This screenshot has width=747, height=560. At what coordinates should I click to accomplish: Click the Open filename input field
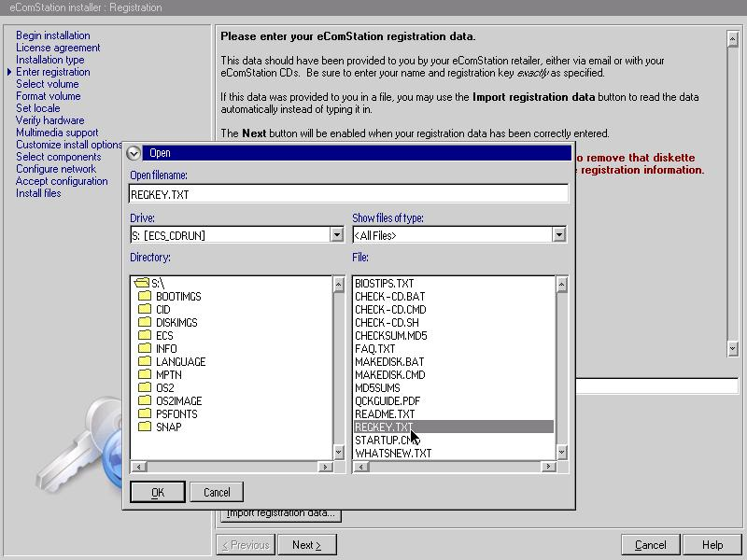pos(348,194)
